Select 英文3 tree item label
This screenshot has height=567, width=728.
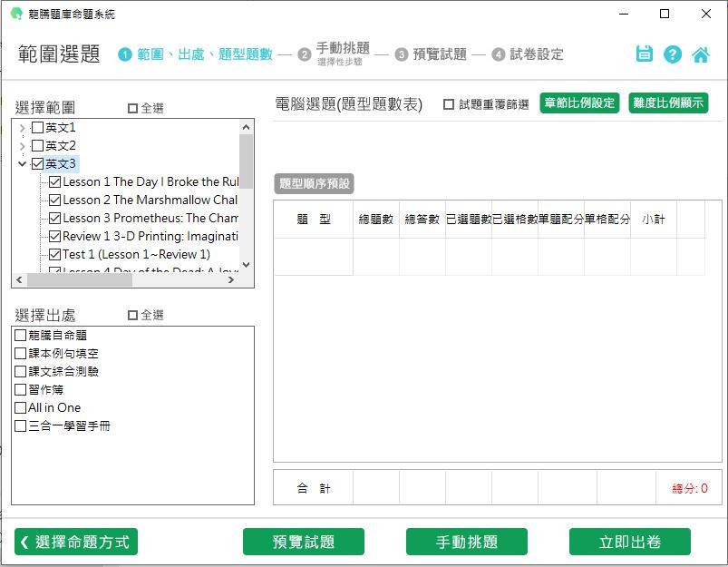click(x=61, y=163)
